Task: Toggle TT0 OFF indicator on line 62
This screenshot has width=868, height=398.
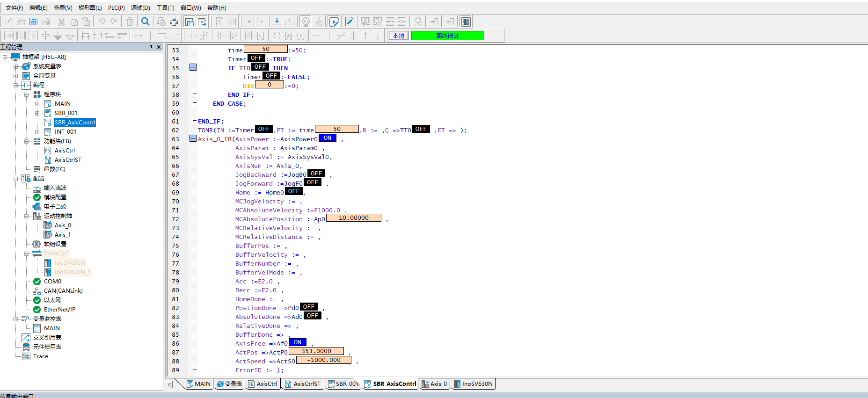Action: (421, 129)
